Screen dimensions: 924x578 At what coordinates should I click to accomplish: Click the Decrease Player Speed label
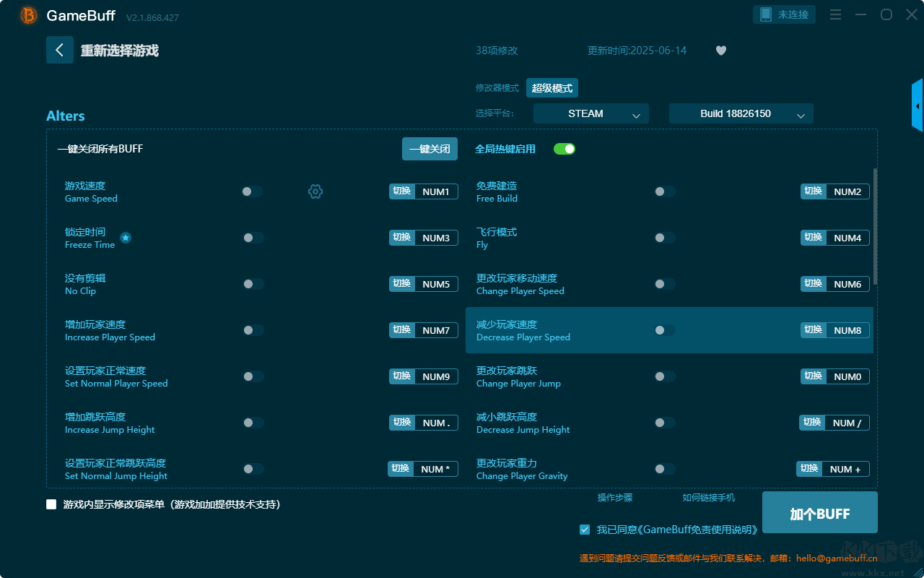(523, 337)
